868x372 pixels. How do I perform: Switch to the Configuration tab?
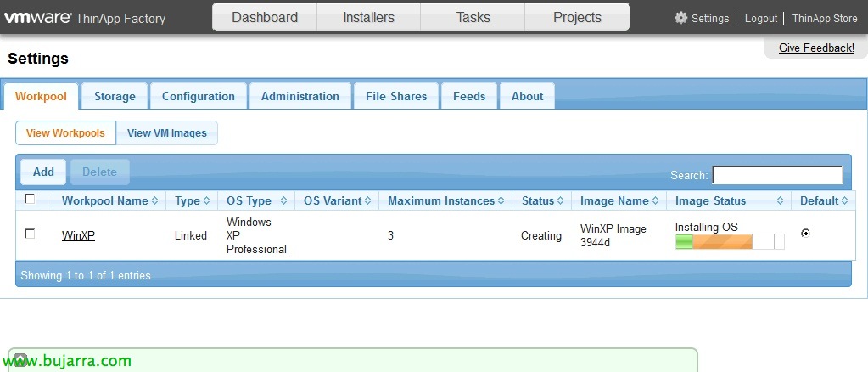click(199, 96)
